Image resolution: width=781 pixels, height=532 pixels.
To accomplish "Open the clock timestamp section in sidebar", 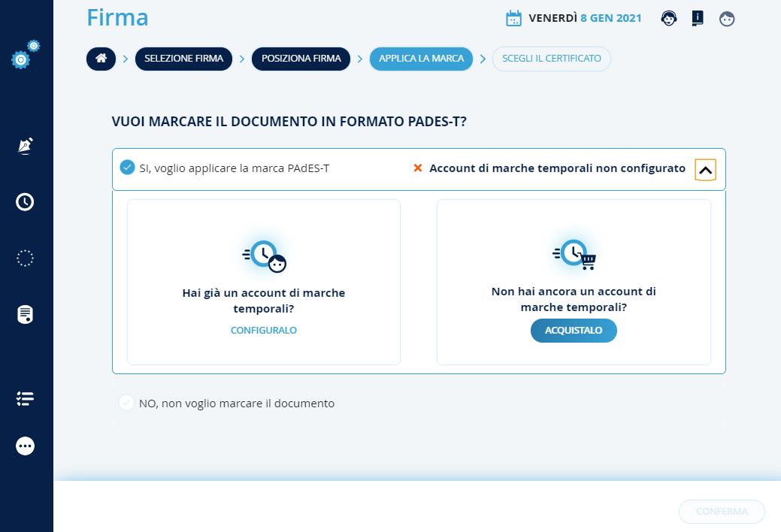I will [x=25, y=201].
